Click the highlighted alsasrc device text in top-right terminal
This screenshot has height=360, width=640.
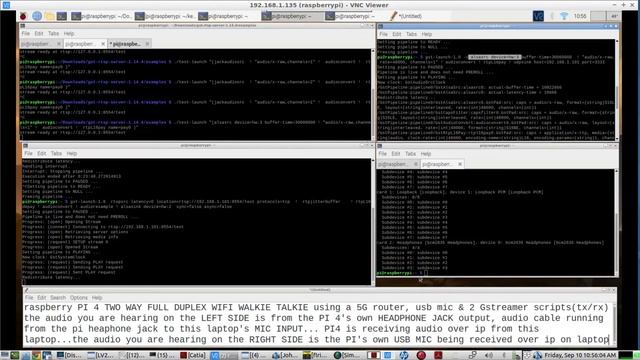pos(494,57)
